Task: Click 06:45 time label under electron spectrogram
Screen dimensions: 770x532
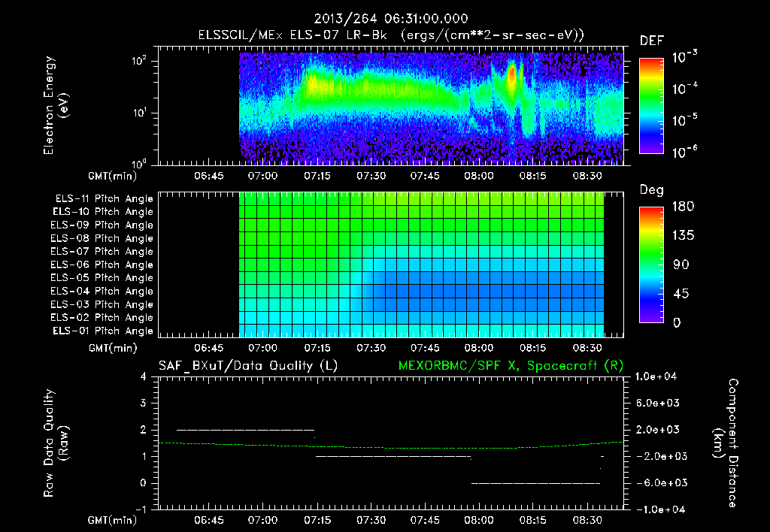Action: click(209, 176)
